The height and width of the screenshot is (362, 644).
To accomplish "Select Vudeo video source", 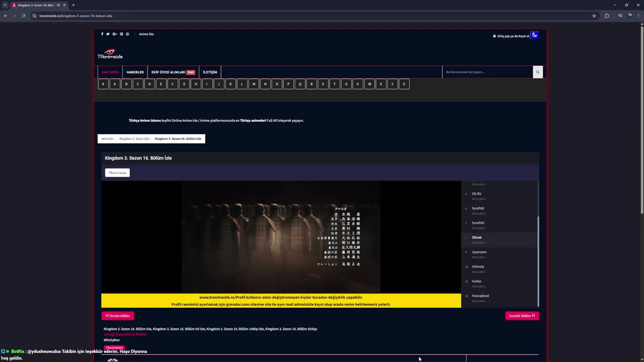I will pos(500,283).
